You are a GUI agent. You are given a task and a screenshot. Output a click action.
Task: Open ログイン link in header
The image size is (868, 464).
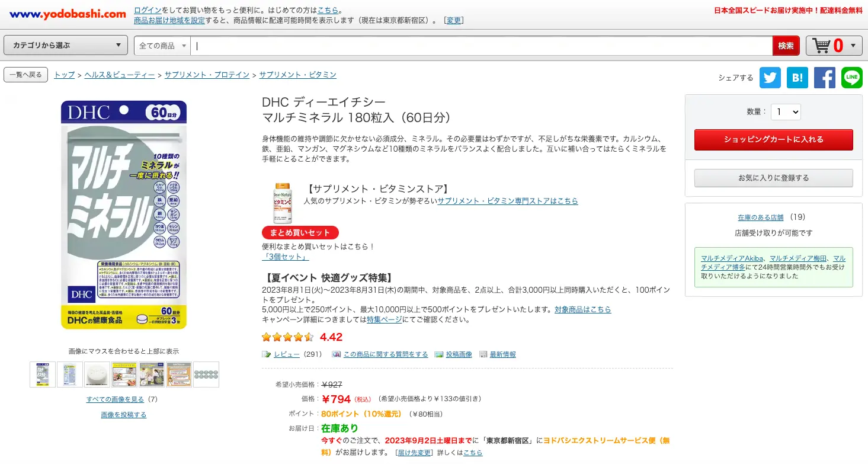point(146,11)
